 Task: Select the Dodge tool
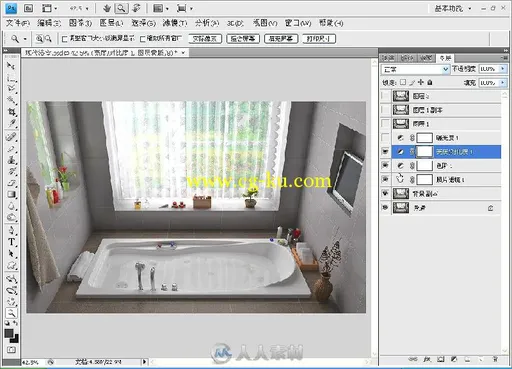(x=11, y=217)
